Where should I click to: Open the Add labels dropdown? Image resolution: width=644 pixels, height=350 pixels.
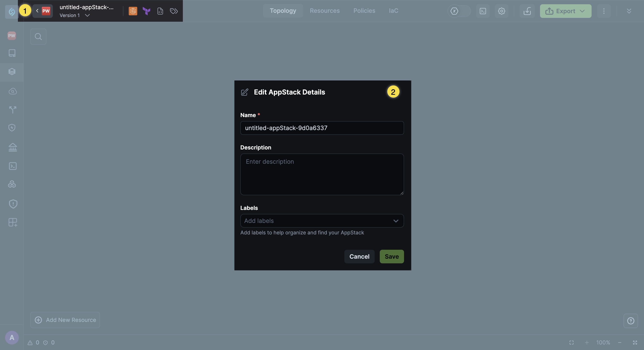click(322, 221)
